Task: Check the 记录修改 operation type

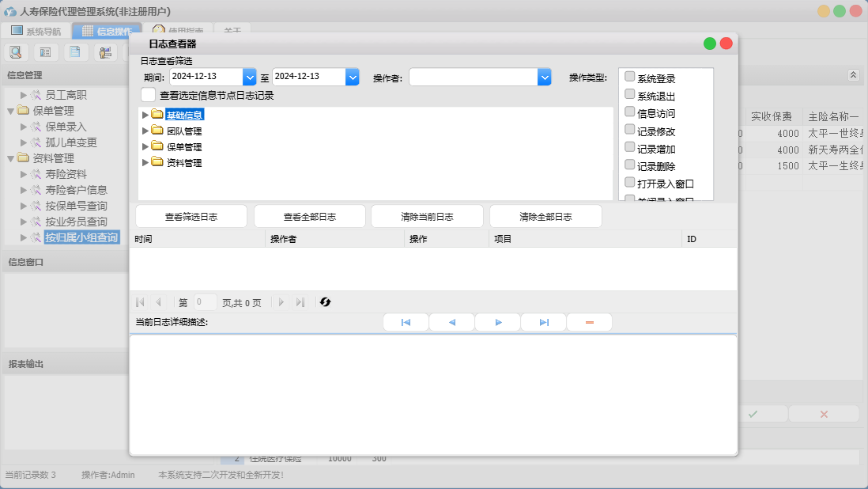Action: click(x=630, y=130)
